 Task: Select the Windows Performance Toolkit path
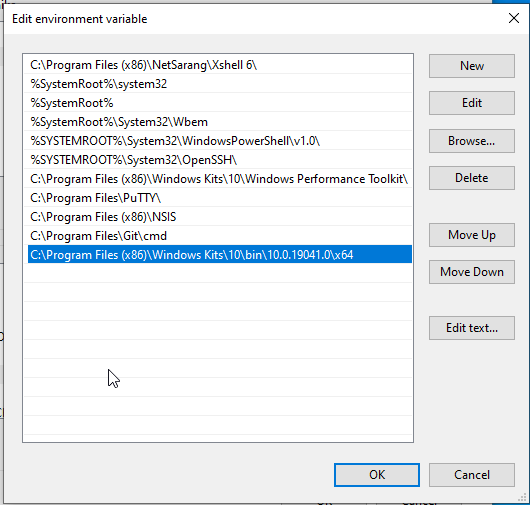coord(220,179)
